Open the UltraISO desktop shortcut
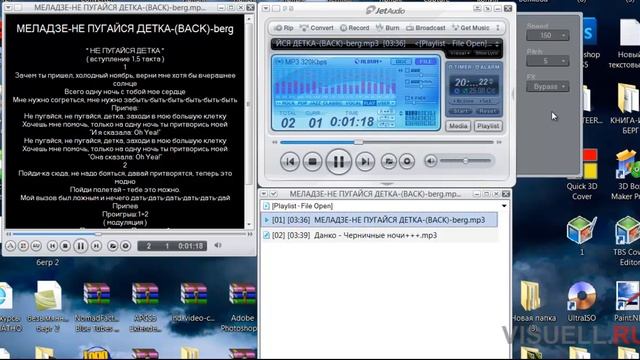This screenshot has width=640, height=360. [x=582, y=301]
